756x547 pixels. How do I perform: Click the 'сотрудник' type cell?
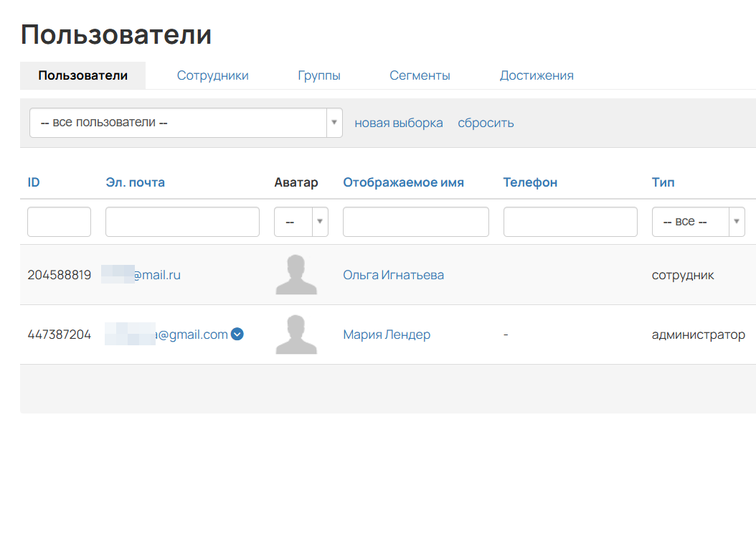click(683, 275)
